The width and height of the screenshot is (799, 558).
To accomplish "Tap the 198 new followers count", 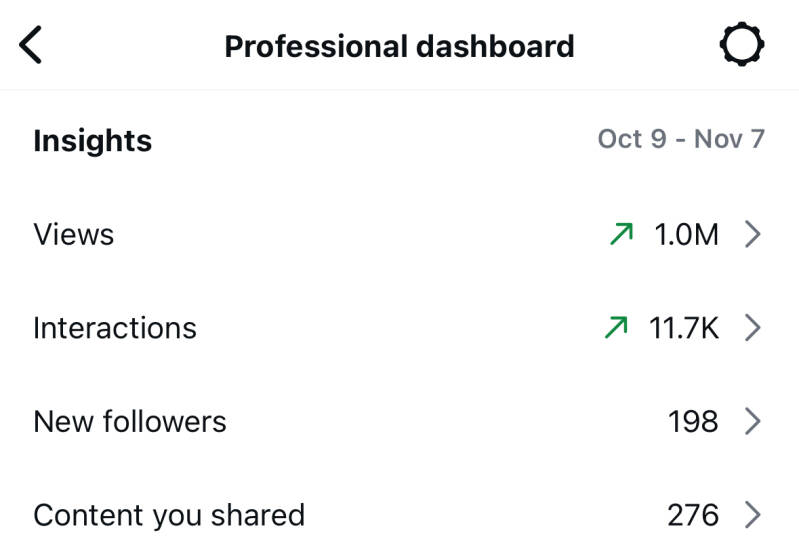I will (x=693, y=421).
